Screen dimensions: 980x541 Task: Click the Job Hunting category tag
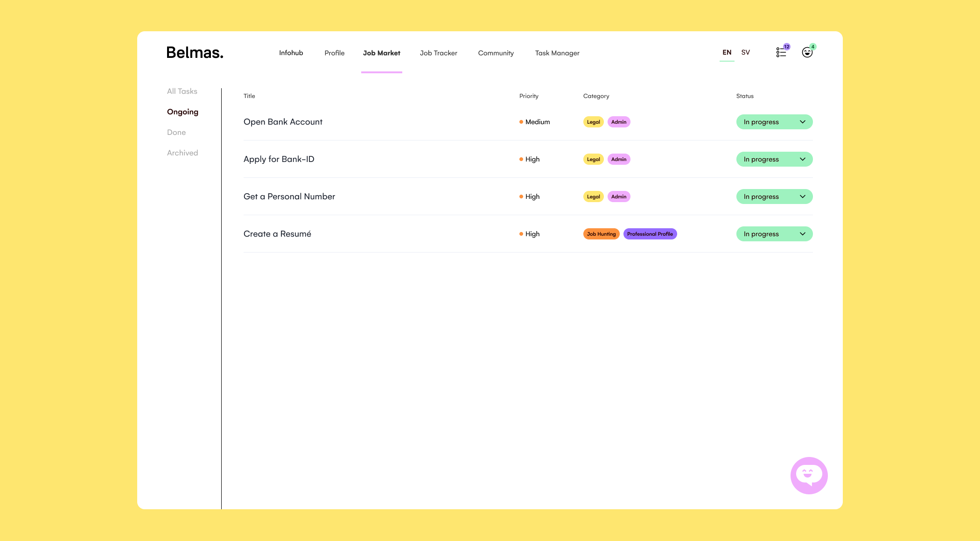(601, 234)
